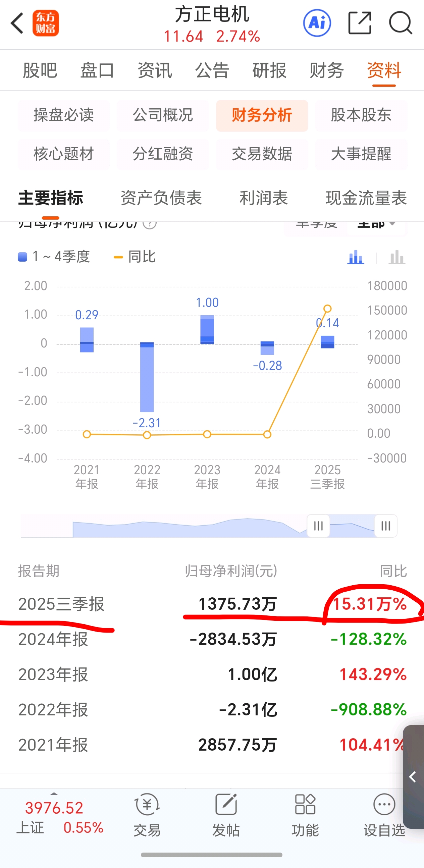Tap the 2857.75万 value
The width and height of the screenshot is (424, 868).
click(x=237, y=745)
